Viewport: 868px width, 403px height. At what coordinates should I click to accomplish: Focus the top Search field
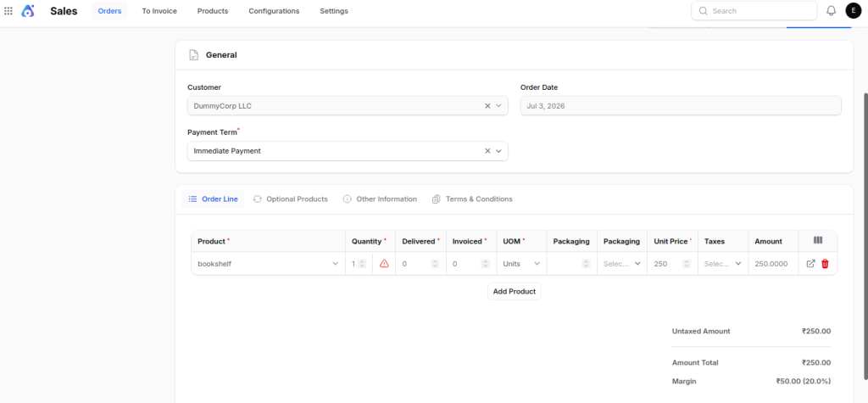754,10
